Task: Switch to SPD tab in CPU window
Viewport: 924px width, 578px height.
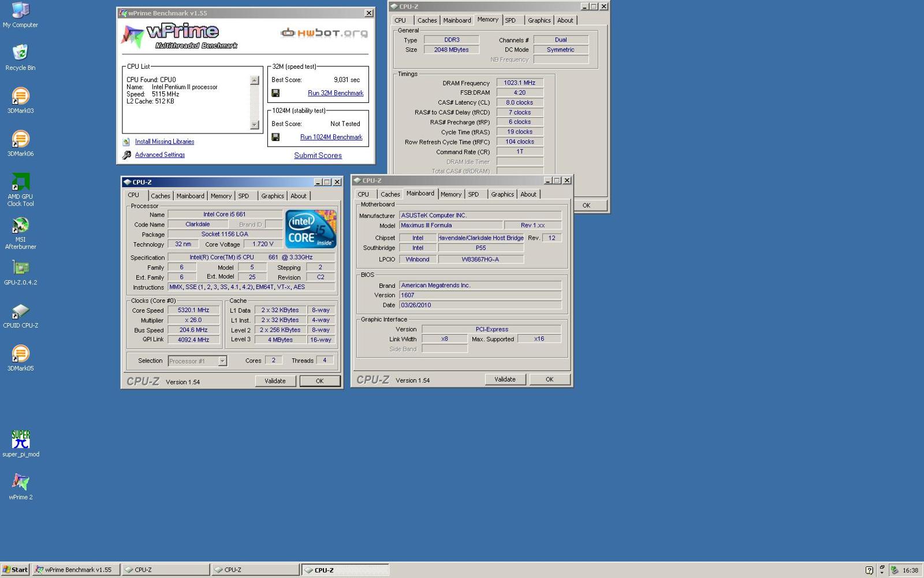Action: click(244, 196)
